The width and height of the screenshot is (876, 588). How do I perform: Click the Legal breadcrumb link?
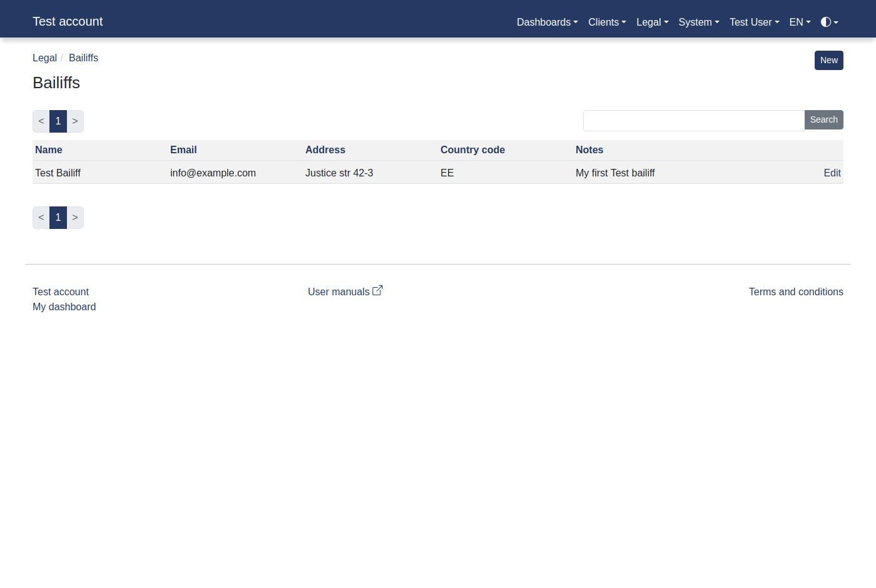(44, 58)
